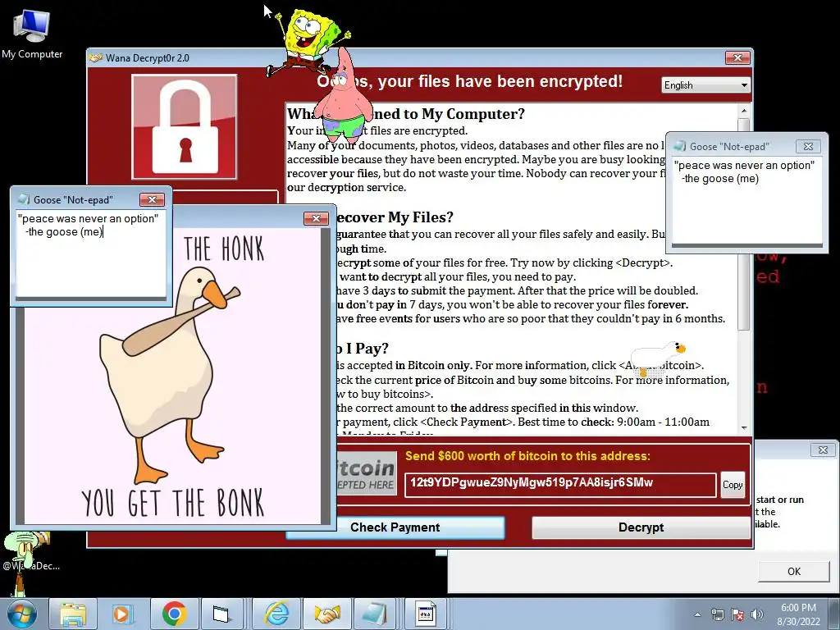Click the Bitcoin Accepted Here logo

point(367,473)
